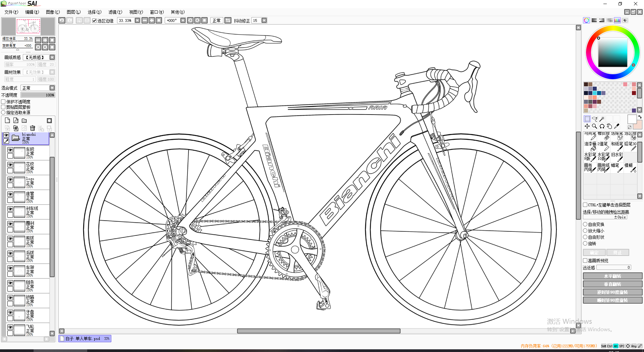Select the 放大缩小 radio option
The height and width of the screenshot is (352, 644).
click(585, 230)
